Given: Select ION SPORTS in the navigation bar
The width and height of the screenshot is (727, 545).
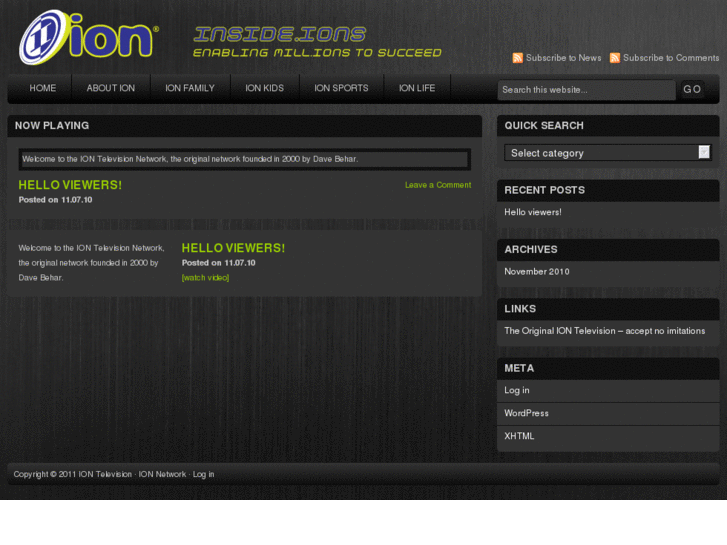Looking at the screenshot, I should [x=341, y=88].
